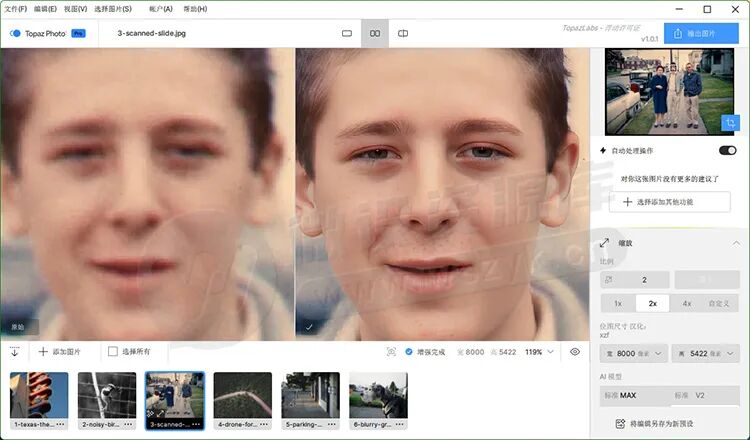Collapse the Upscale panel with the chevron
The height and width of the screenshot is (440, 750).
[x=736, y=243]
